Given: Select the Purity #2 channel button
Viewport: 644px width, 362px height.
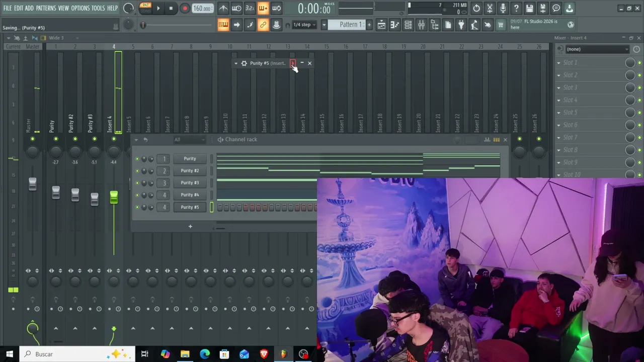Looking at the screenshot, I should pos(190,171).
